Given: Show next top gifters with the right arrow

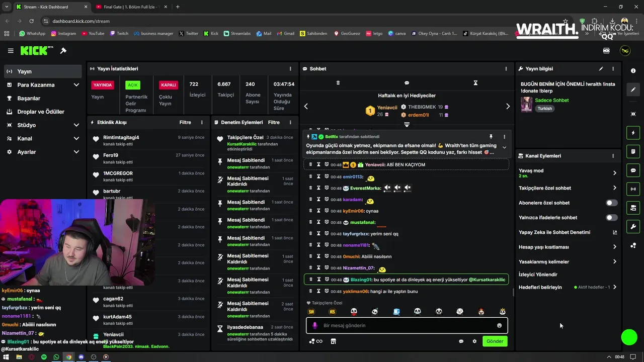Looking at the screenshot, I should 508,106.
